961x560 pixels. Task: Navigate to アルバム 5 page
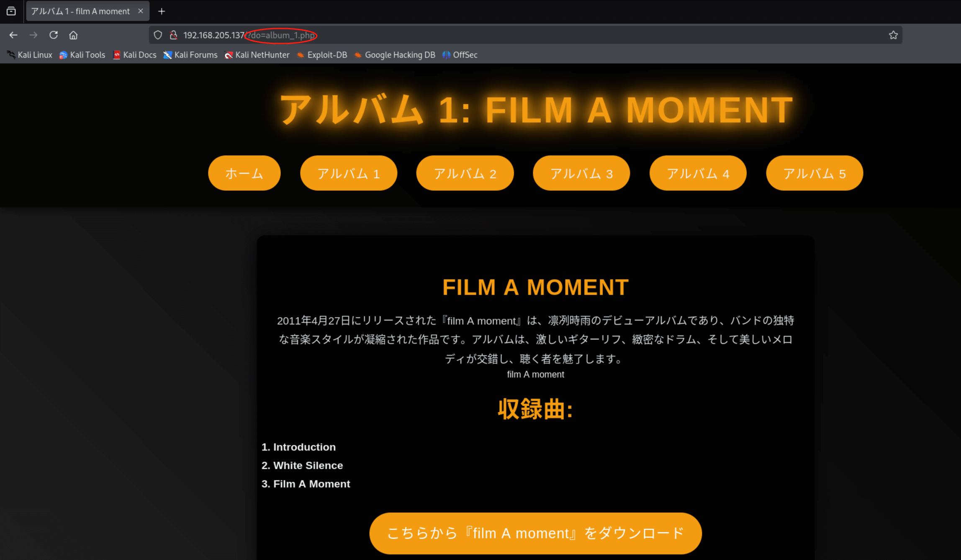point(814,173)
